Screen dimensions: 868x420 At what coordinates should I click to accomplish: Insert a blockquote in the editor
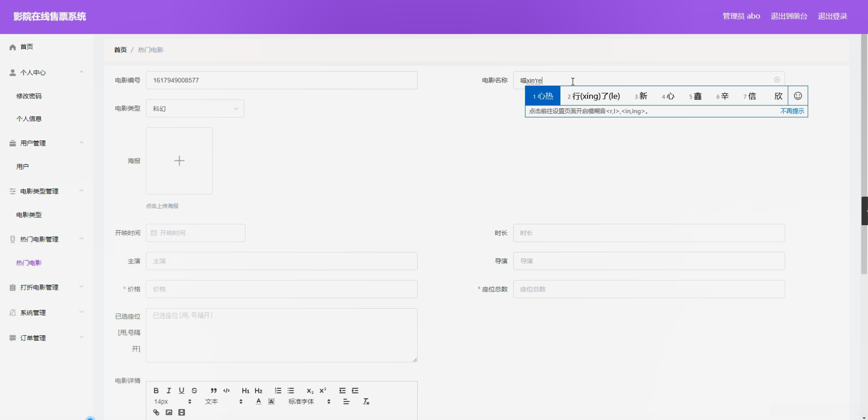coord(214,391)
